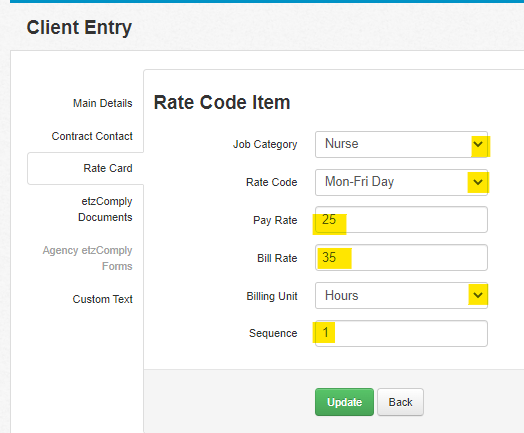Open the Contract Contact tab
Screen dimensions: 524x433
click(x=92, y=136)
